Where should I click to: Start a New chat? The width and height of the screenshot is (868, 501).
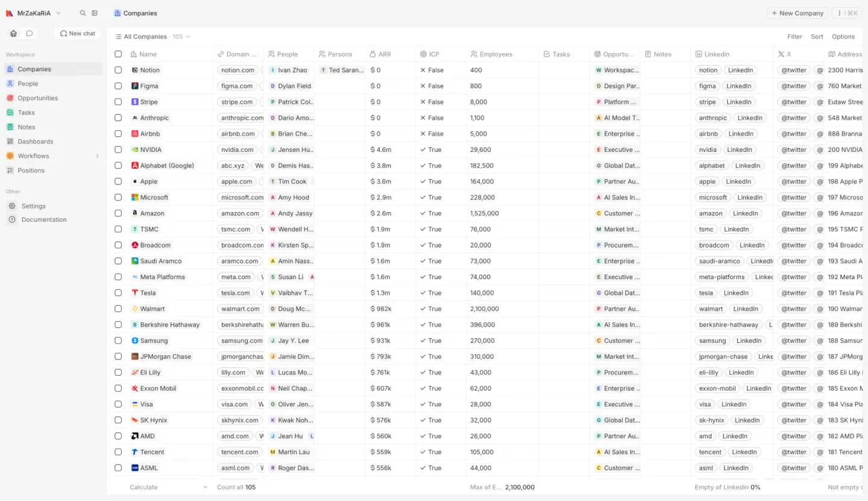pyautogui.click(x=78, y=33)
